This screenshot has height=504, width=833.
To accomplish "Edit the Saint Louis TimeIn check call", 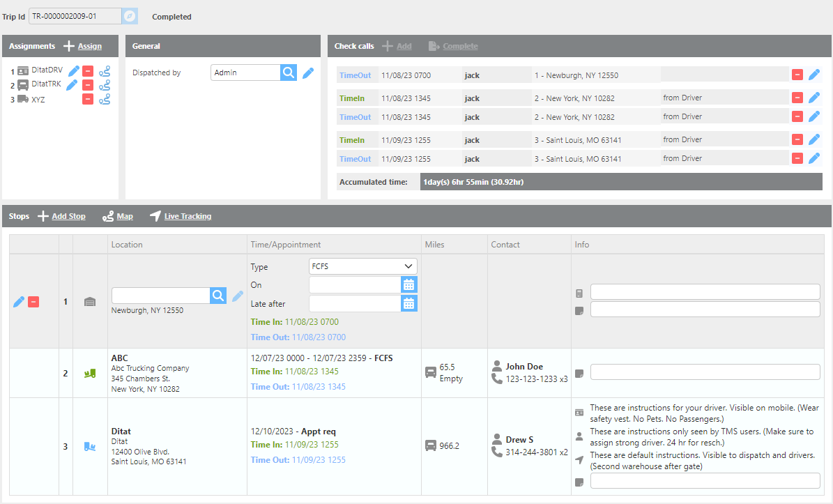I will tap(813, 139).
